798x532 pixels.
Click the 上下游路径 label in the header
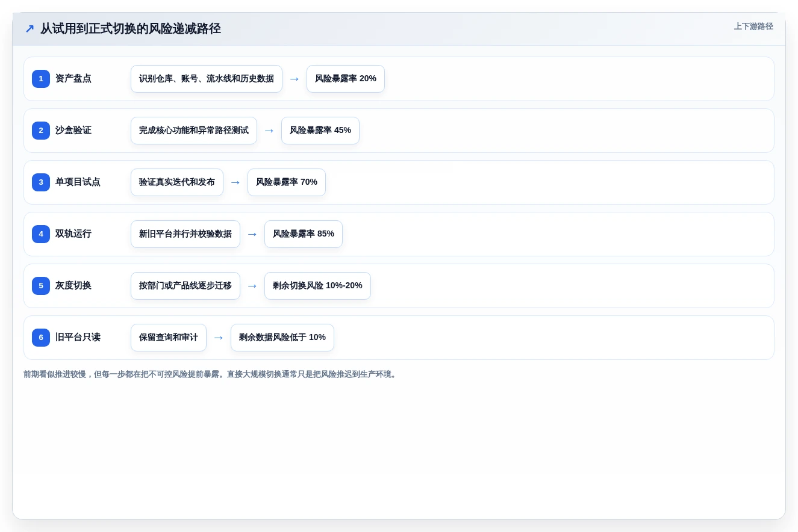click(753, 26)
